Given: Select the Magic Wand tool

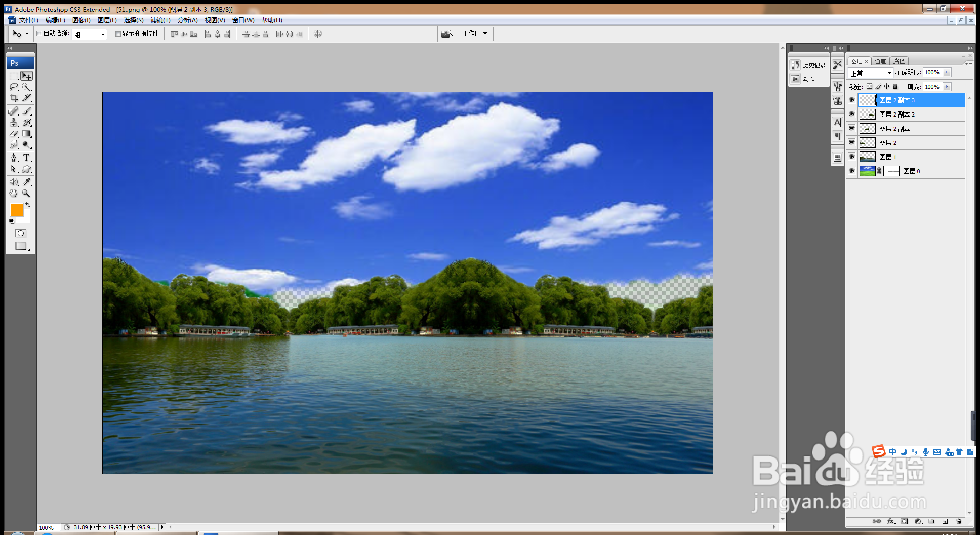Looking at the screenshot, I should pyautogui.click(x=27, y=87).
